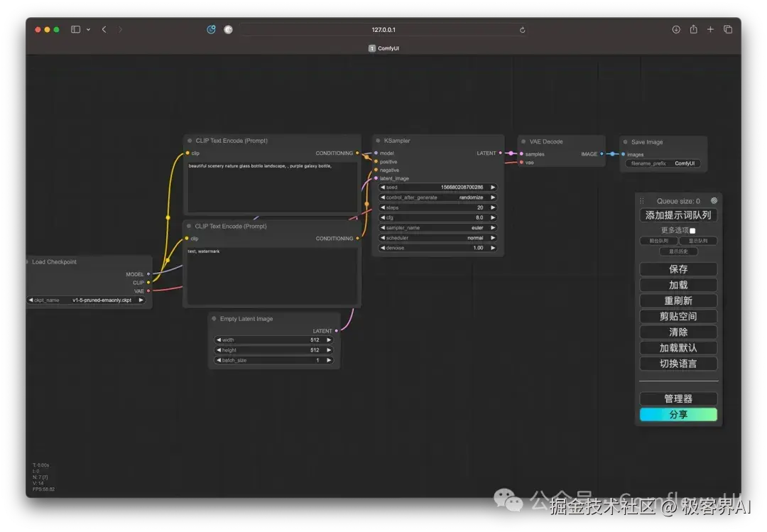The image size is (767, 532).
Task: Click the 127.0.0.1 address bar
Action: [x=383, y=30]
